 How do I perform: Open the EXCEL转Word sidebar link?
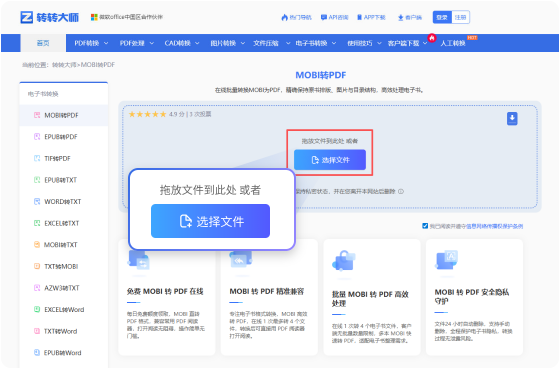coord(64,310)
